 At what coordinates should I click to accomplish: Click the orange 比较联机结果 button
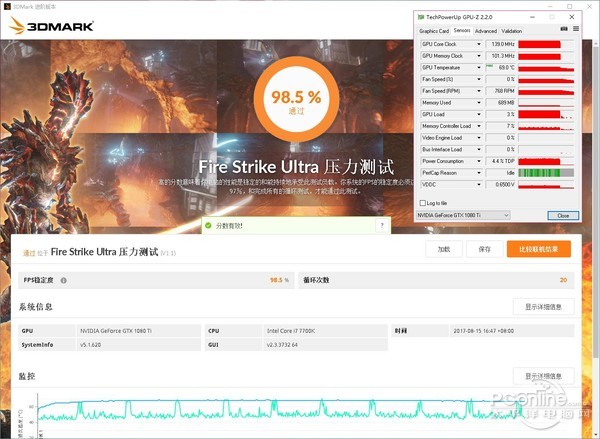tap(539, 249)
